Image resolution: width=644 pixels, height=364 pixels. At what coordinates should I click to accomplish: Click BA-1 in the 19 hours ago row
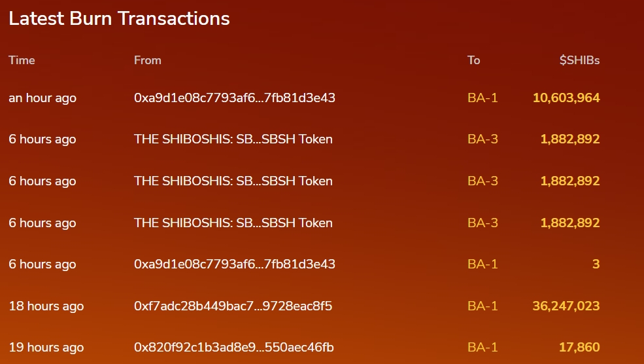(483, 347)
